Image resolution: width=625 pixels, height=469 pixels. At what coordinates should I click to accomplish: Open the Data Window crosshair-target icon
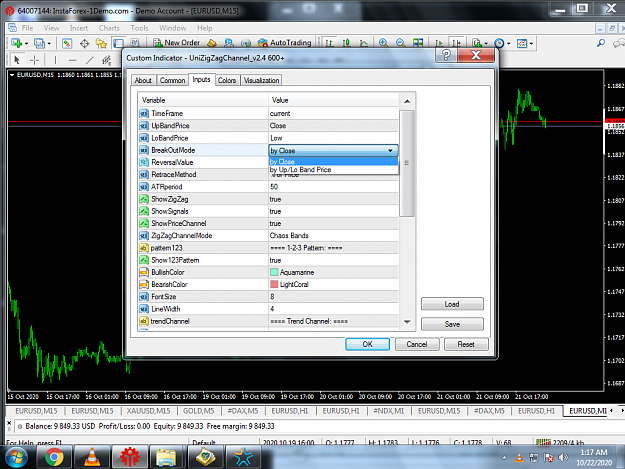coord(84,43)
